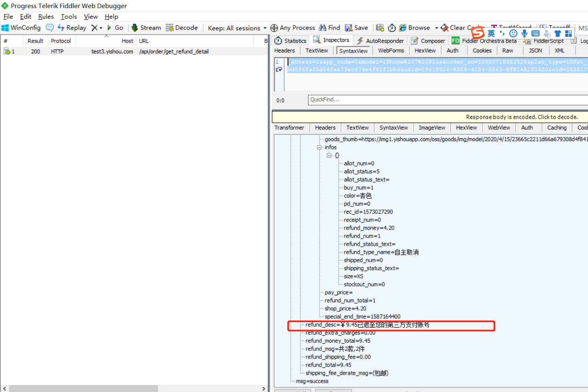Open the AutoResponder tab

tap(380, 41)
